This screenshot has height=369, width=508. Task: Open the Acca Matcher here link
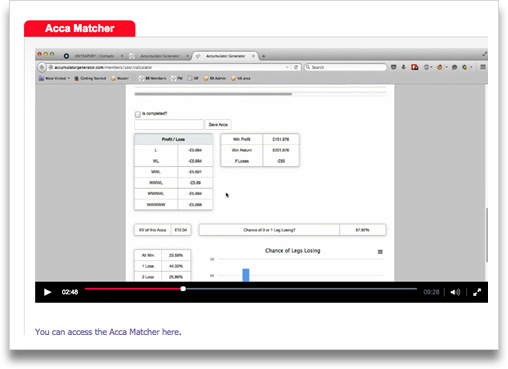pos(108,332)
